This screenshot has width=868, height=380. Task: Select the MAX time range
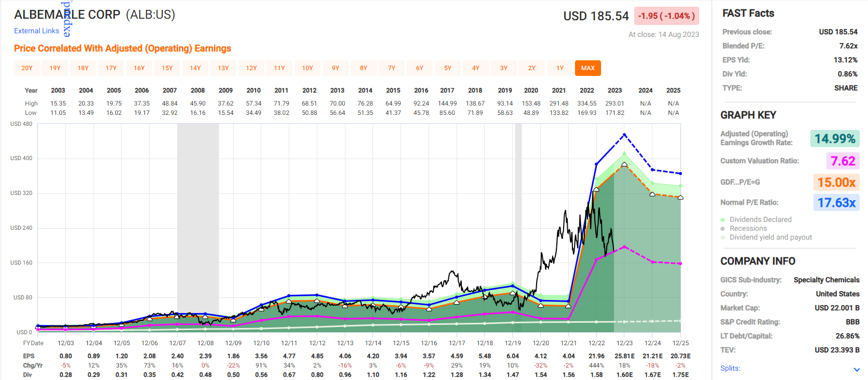coord(588,68)
